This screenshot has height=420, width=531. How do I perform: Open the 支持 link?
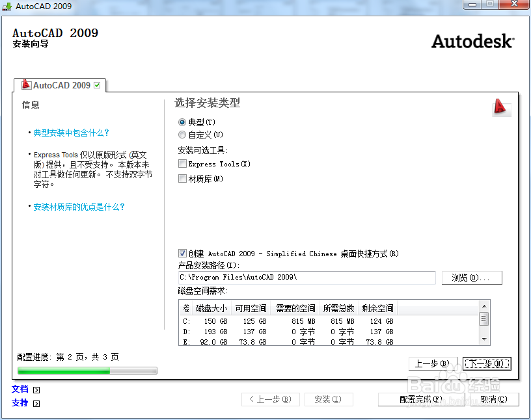point(20,402)
